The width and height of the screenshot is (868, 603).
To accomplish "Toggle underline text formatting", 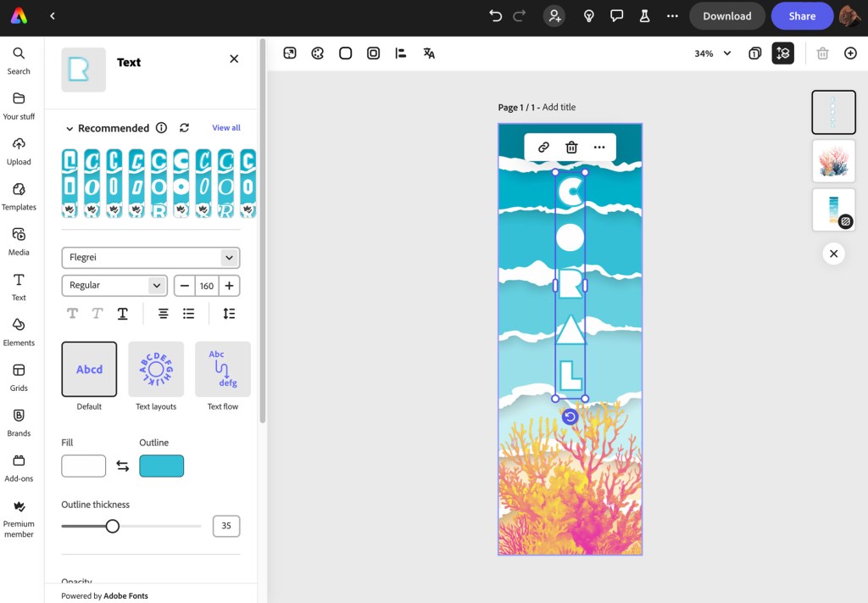I will [x=123, y=314].
